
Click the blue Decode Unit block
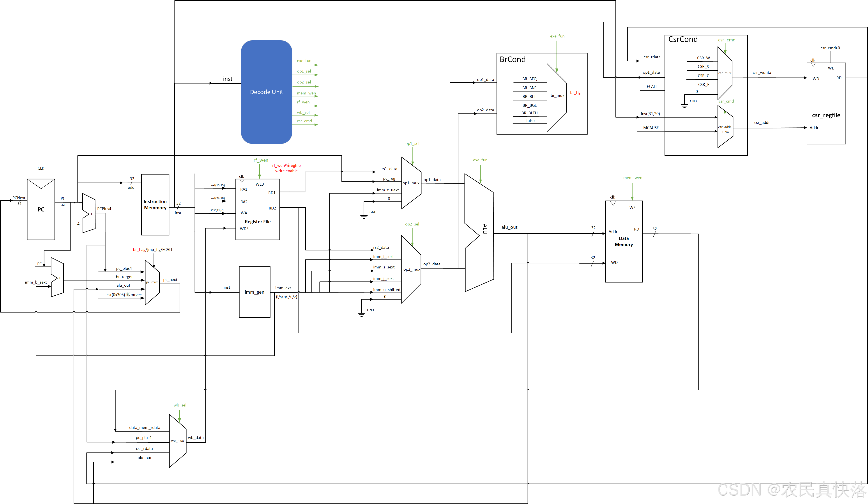(x=266, y=92)
